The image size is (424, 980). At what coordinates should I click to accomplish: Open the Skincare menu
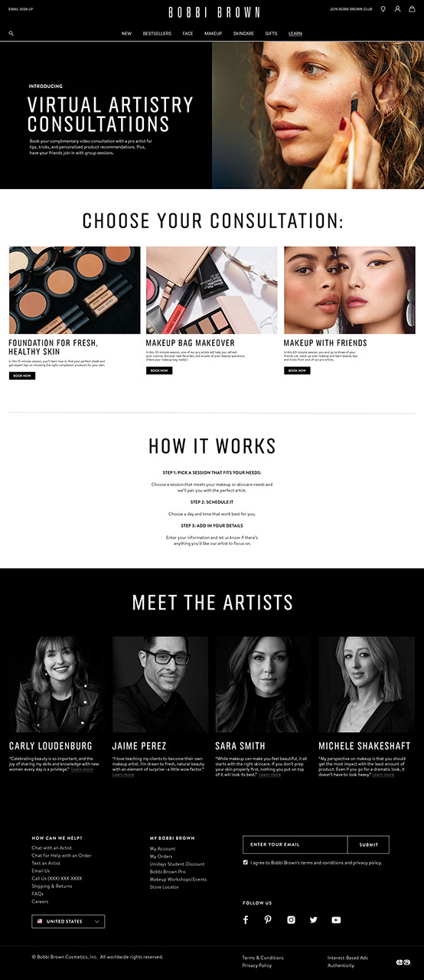243,34
